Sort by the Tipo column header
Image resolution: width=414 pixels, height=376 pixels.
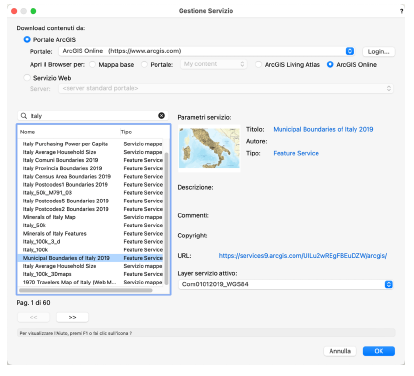142,132
